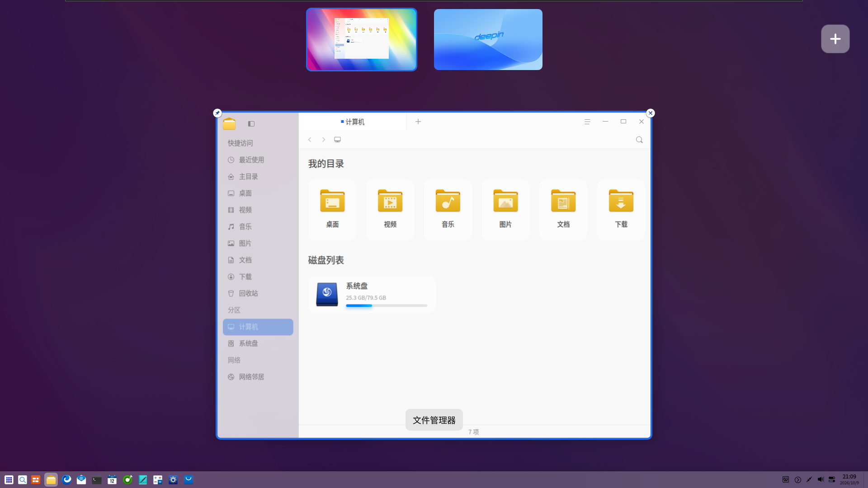The width and height of the screenshot is (868, 488).
Task: Pin the file manager window on top
Action: [x=217, y=113]
